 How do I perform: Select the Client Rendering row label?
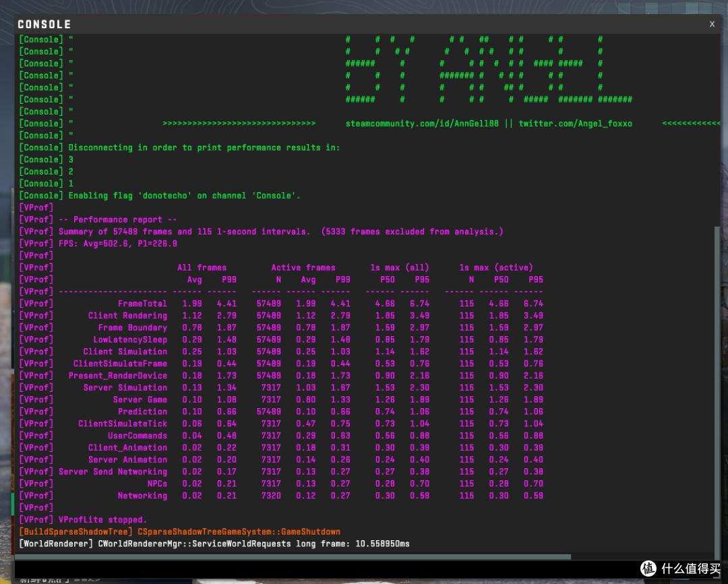click(127, 315)
